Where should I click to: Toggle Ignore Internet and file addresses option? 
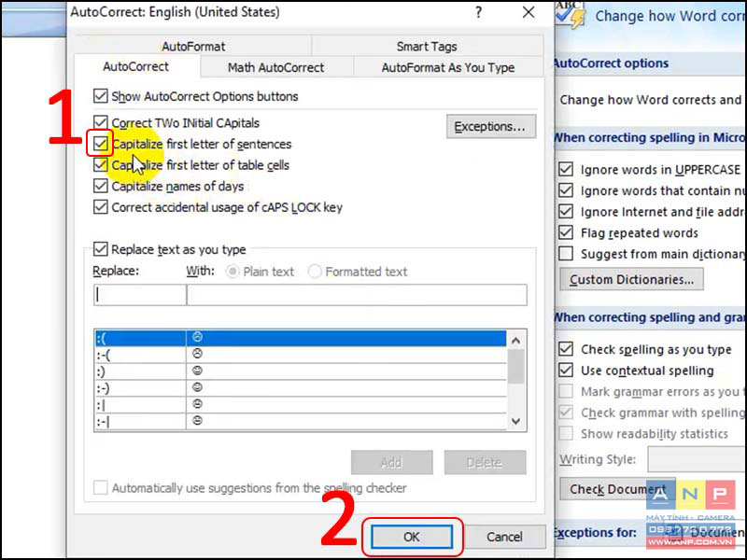point(566,212)
